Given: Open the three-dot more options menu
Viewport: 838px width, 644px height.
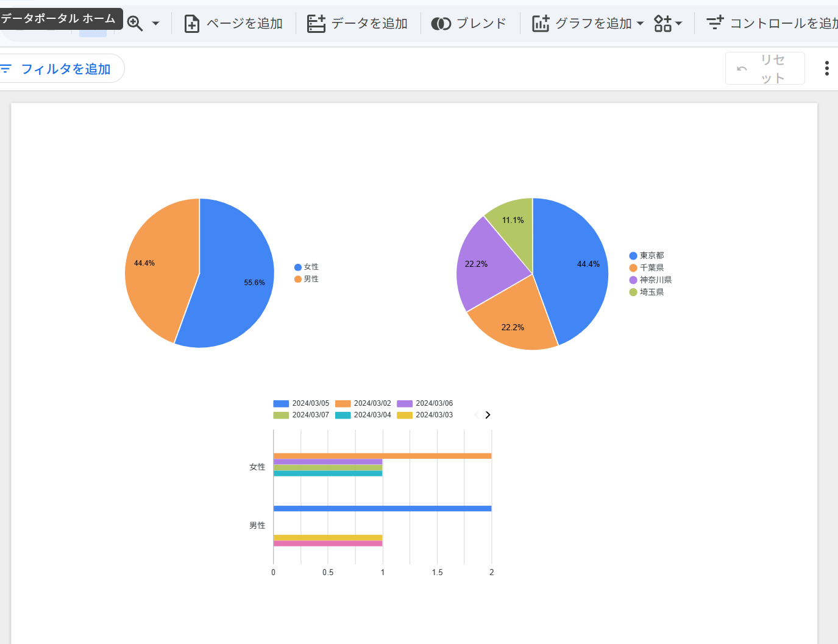Looking at the screenshot, I should [826, 68].
